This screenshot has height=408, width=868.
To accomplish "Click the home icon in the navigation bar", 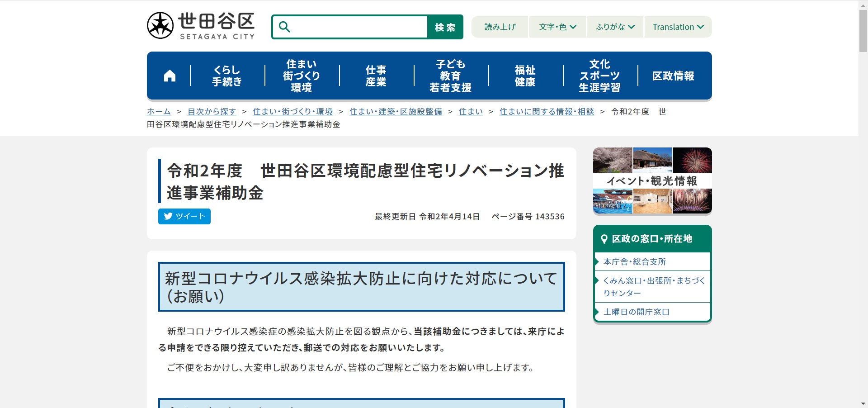I will click(x=170, y=75).
